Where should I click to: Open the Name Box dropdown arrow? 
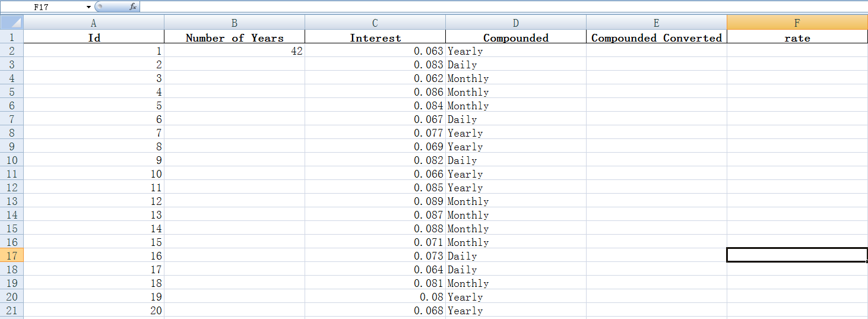click(x=89, y=7)
